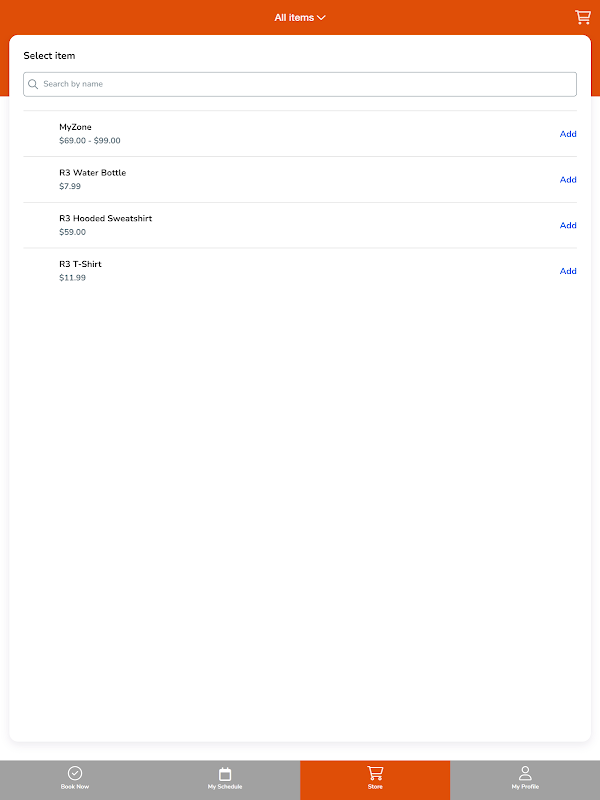
Task: Add R3 Hooded Sweatshirt to cart
Action: [x=568, y=225]
